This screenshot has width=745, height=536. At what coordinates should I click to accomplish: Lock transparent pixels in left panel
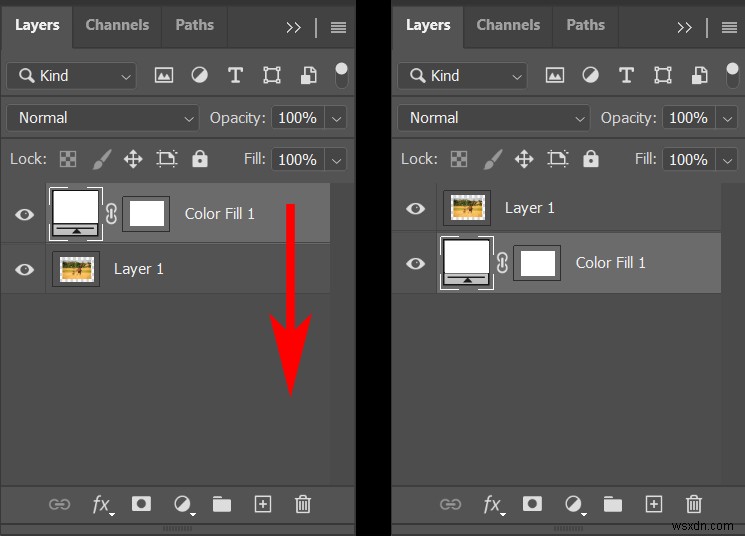(68, 159)
